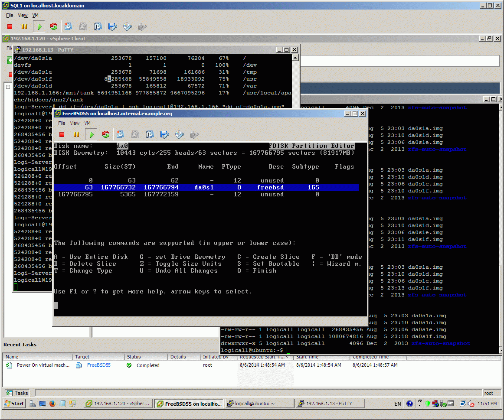
Task: Power off the FreeBSD55 virtual machine
Action: click(62, 134)
